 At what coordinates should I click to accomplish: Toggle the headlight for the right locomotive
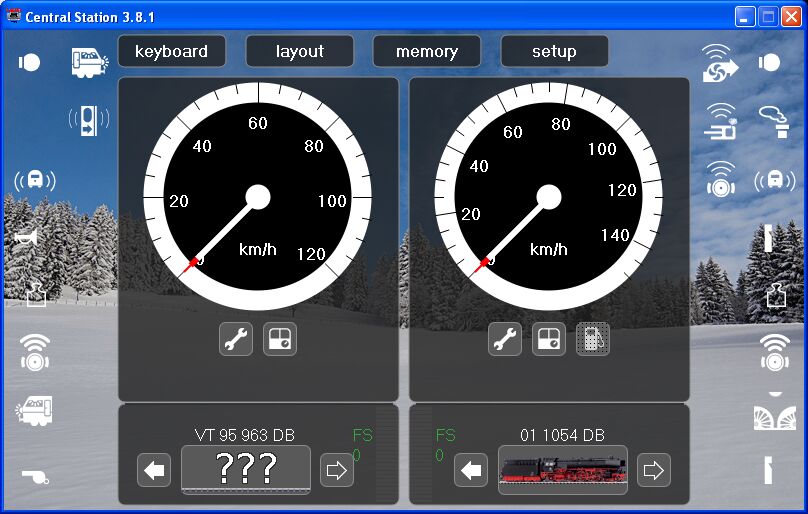pos(770,62)
